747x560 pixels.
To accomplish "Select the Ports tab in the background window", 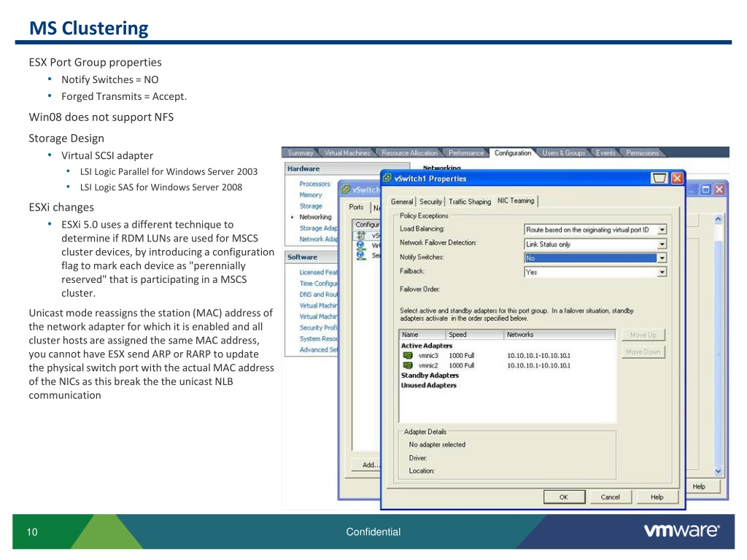I will tap(356, 207).
